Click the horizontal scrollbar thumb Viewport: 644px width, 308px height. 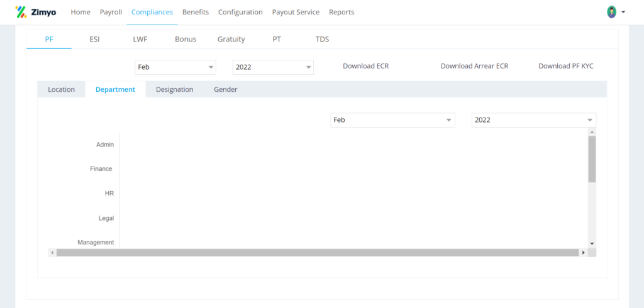coord(318,253)
